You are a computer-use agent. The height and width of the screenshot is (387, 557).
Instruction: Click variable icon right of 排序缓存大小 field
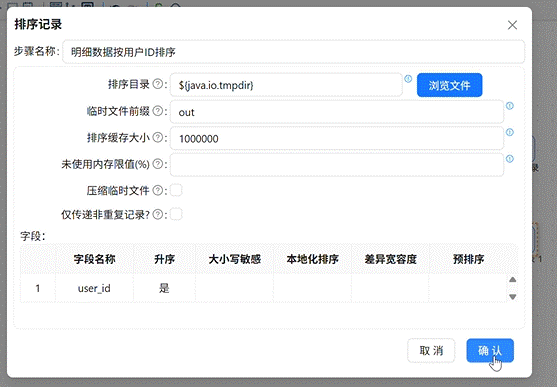click(510, 132)
